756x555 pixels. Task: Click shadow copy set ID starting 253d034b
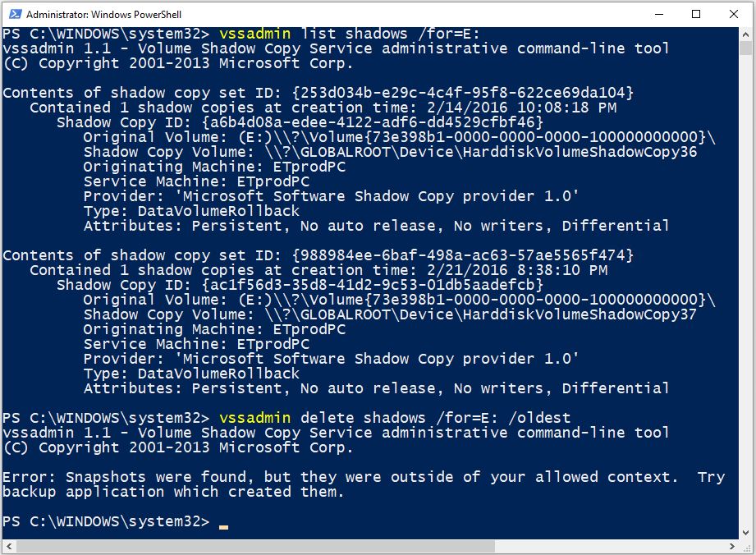click(x=463, y=93)
